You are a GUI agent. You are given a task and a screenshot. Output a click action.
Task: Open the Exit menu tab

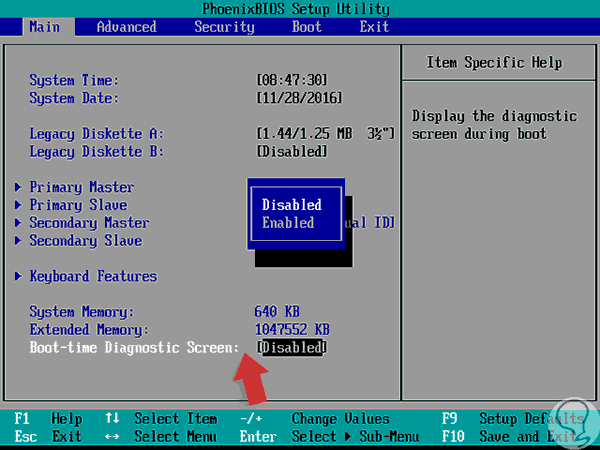coord(374,27)
